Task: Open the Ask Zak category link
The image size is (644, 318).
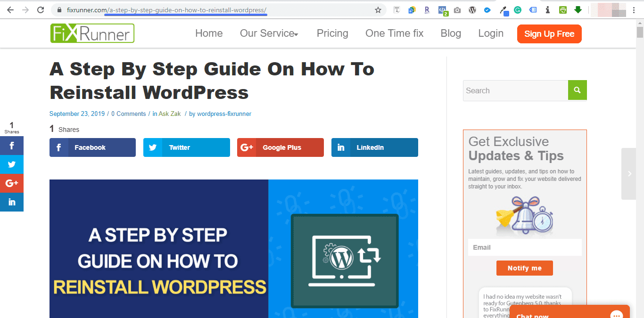Action: 170,114
